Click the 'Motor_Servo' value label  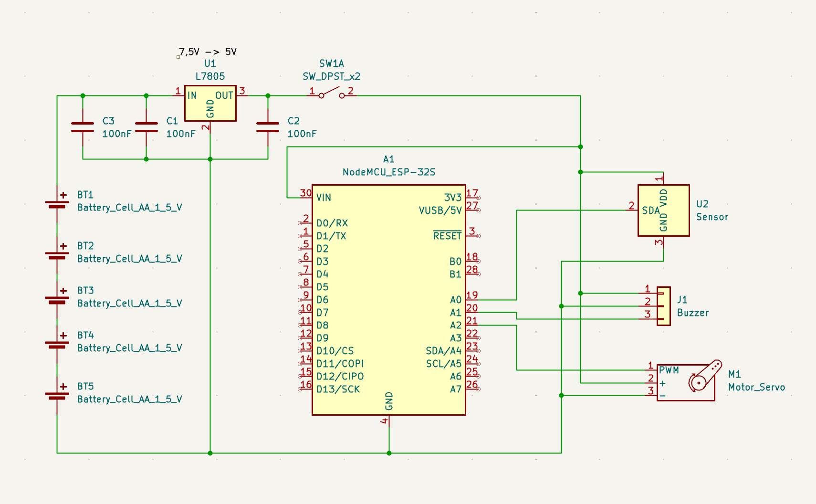(756, 387)
